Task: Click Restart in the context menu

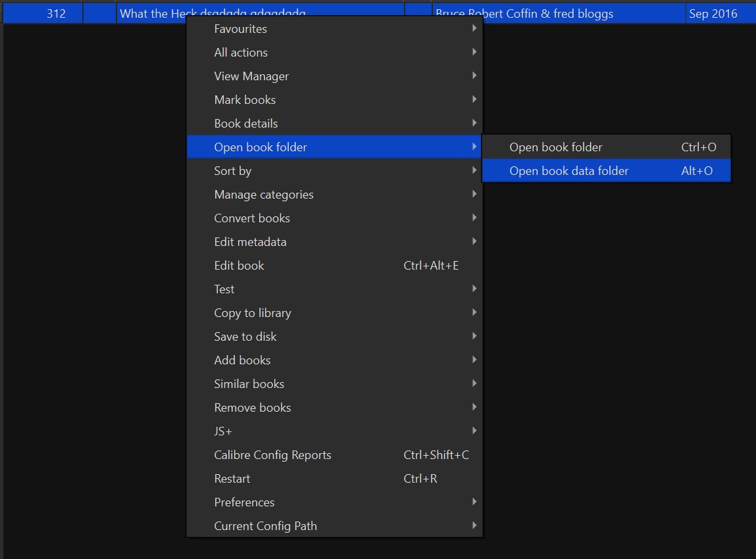Action: pyautogui.click(x=232, y=479)
